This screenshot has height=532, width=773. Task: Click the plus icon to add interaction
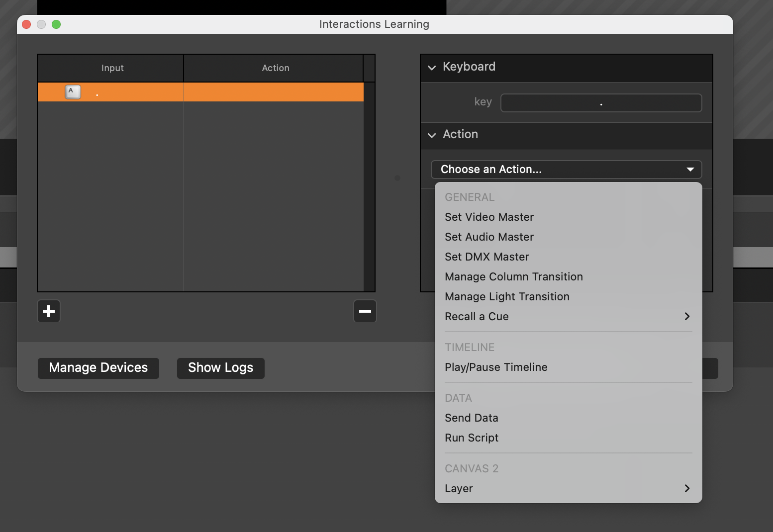coord(49,312)
